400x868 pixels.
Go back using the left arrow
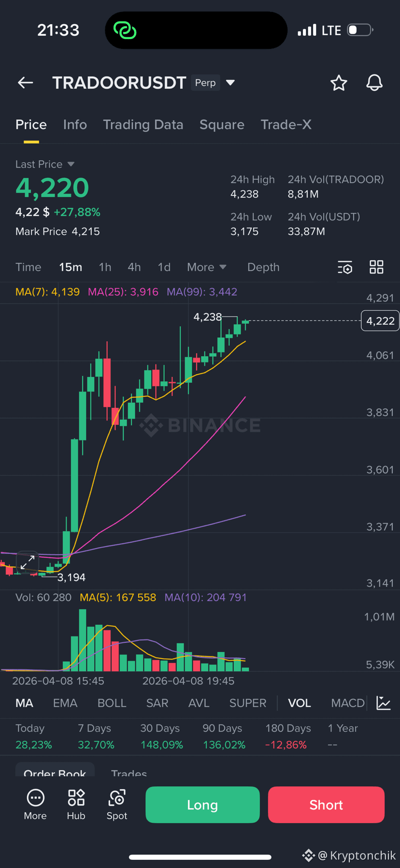coord(26,83)
